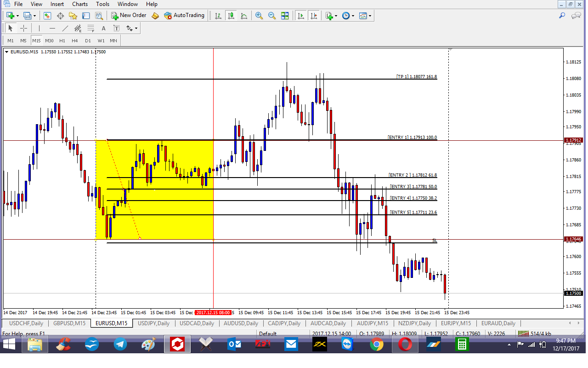The width and height of the screenshot is (588, 368).
Task: Switch to the USDJPY,Daily chart tab
Action: (x=154, y=323)
